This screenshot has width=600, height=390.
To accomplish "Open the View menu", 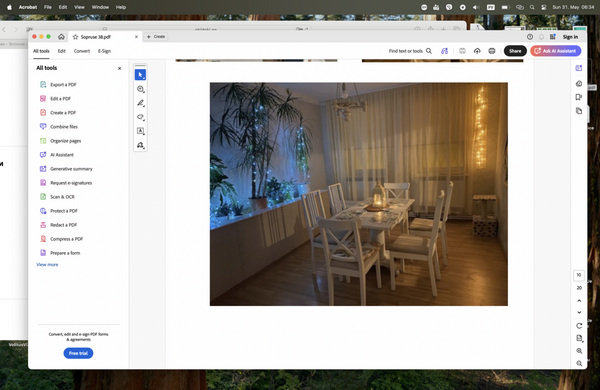I will [79, 7].
